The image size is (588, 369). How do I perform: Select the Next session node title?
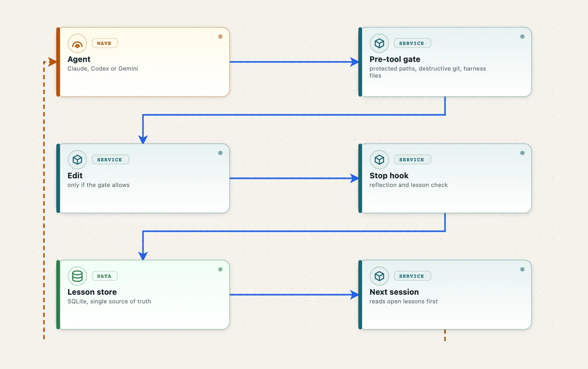(x=394, y=292)
